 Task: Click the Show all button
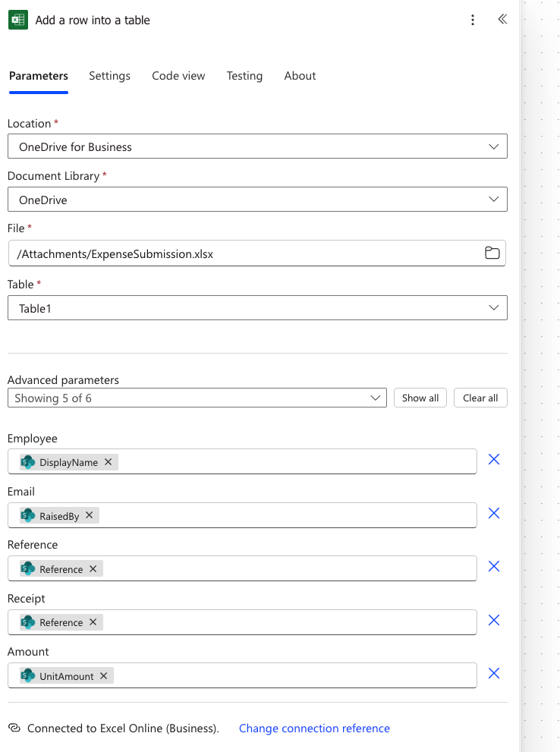tap(420, 398)
